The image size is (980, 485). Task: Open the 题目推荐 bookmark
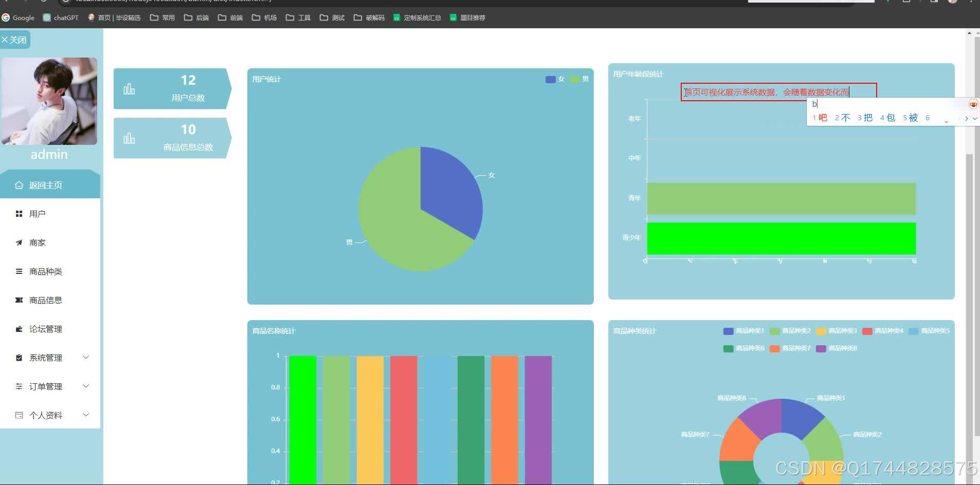click(x=467, y=17)
